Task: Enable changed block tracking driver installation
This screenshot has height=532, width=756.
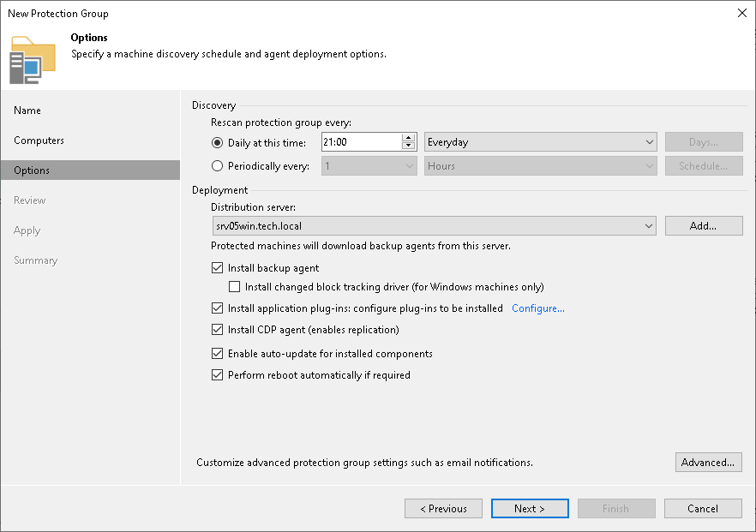Action: click(x=235, y=286)
